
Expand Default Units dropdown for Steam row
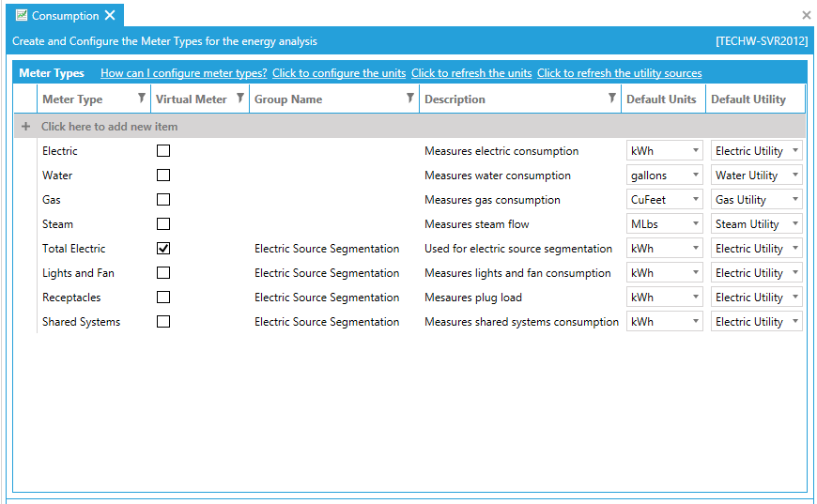pyautogui.click(x=695, y=224)
